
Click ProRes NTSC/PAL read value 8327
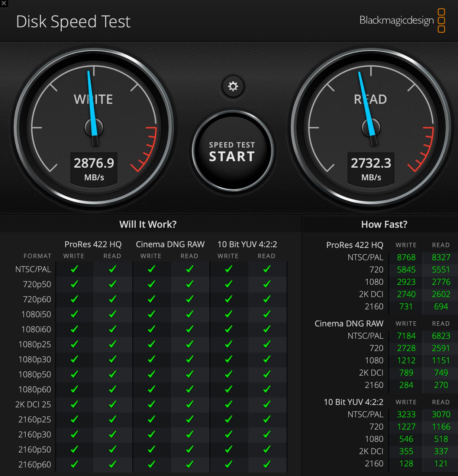[441, 257]
